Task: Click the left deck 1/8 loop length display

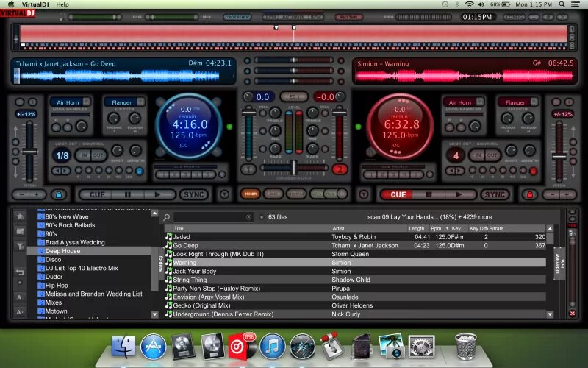Action: coord(62,155)
